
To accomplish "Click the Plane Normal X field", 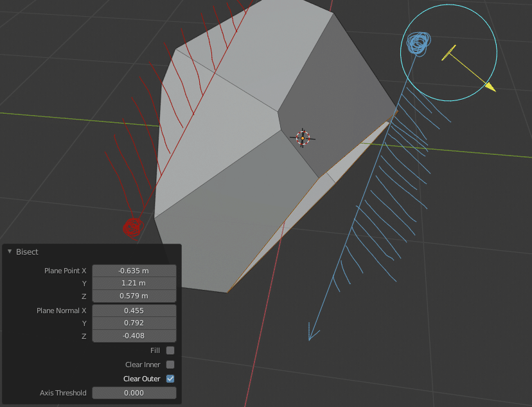I will pos(134,311).
